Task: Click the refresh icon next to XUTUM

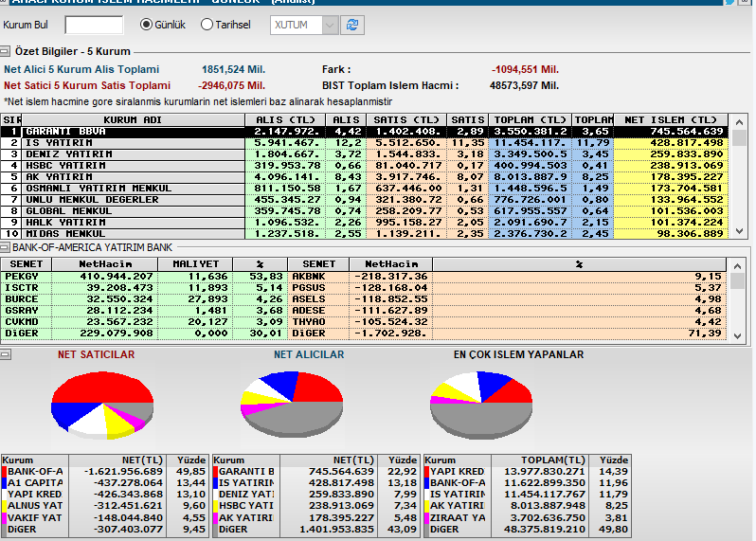Action: click(352, 25)
